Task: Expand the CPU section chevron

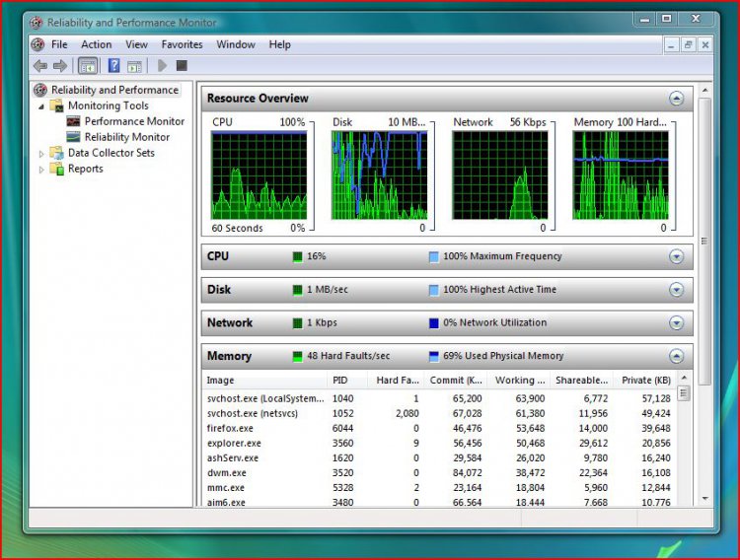Action: point(676,256)
